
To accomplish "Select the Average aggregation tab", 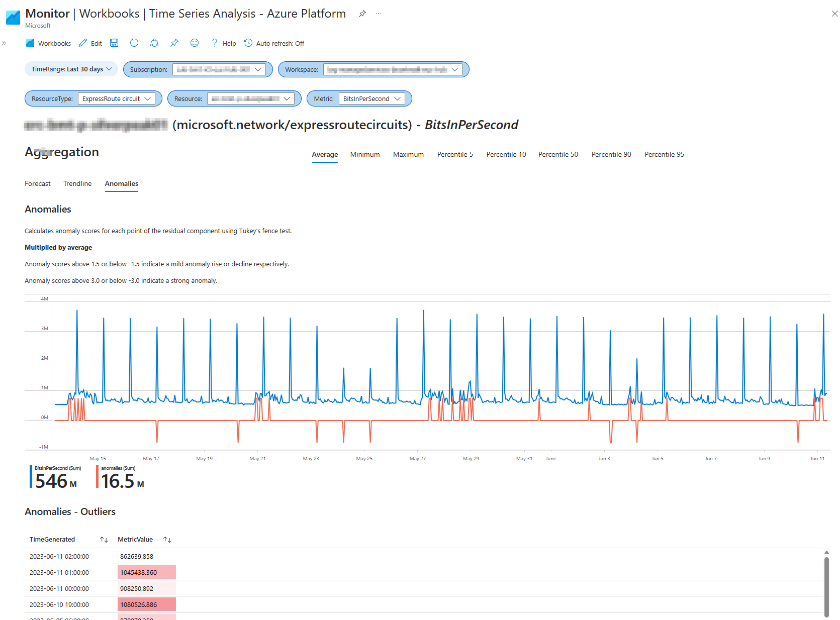I will point(325,154).
